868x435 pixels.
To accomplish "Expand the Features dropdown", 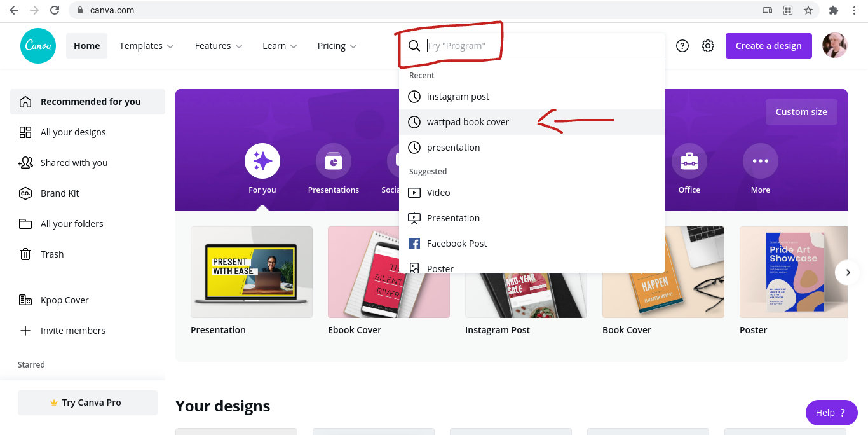I will pyautogui.click(x=219, y=46).
